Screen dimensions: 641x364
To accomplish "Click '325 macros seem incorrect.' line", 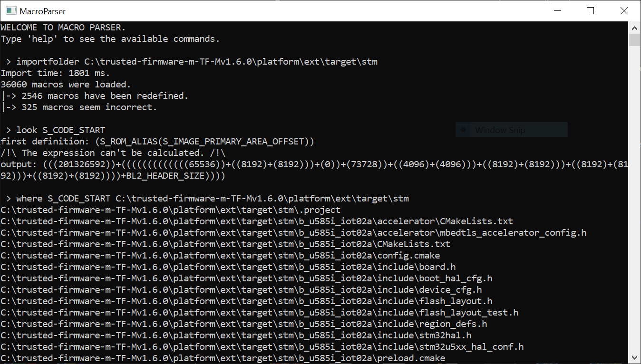I will tap(79, 107).
